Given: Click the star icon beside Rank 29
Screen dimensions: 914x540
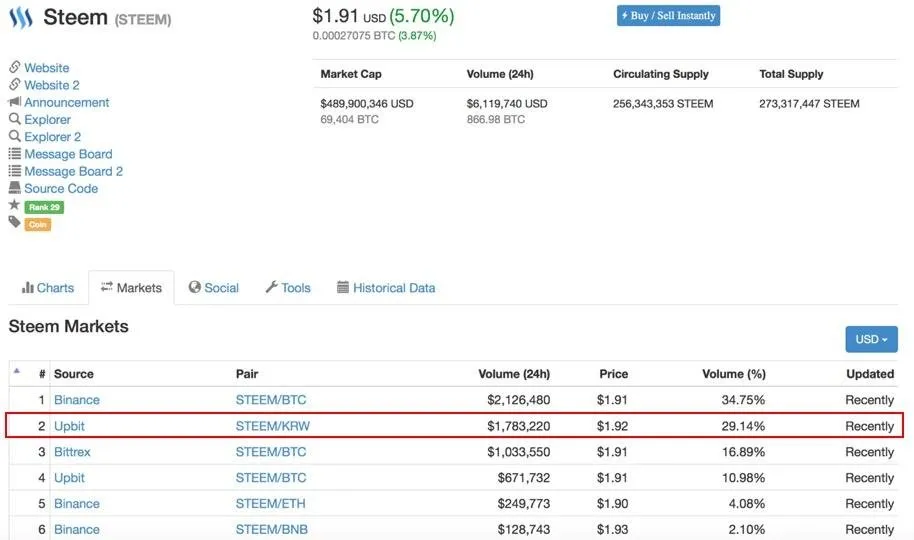Looking at the screenshot, I should [15, 205].
